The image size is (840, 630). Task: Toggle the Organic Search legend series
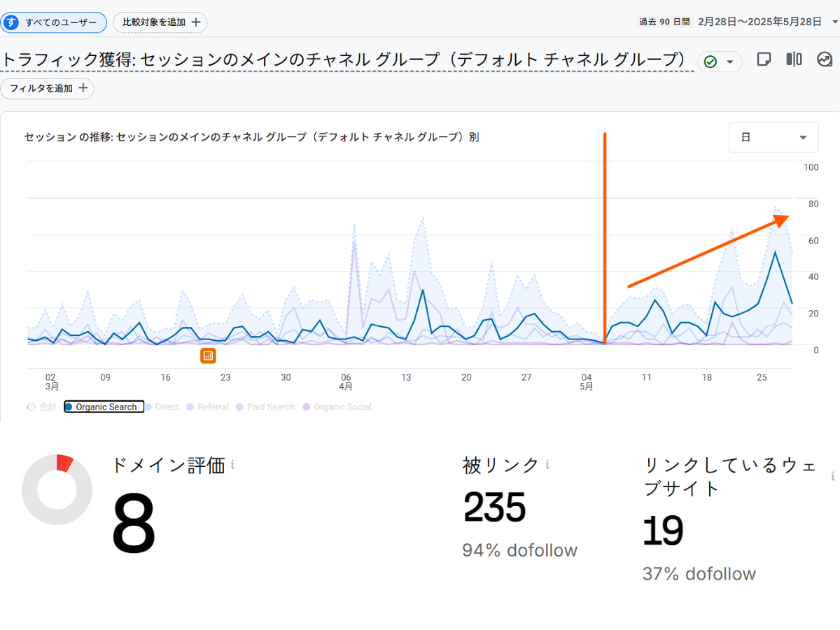coord(104,407)
